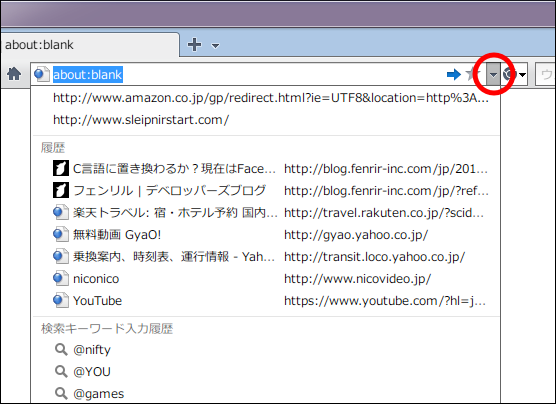This screenshot has height=404, width=556.
Task: Open the C言語に置き換わるか history entry
Action: click(266, 168)
